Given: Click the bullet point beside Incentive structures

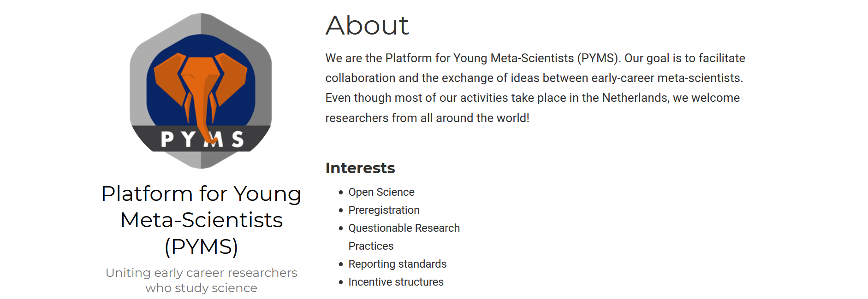Looking at the screenshot, I should click(341, 282).
